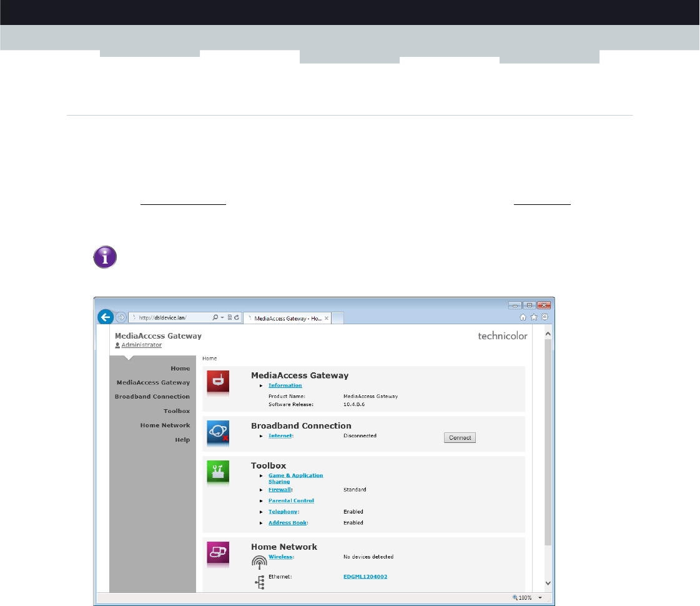The width and height of the screenshot is (700, 606).
Task: Click the No devices detected text
Action: coord(368,557)
